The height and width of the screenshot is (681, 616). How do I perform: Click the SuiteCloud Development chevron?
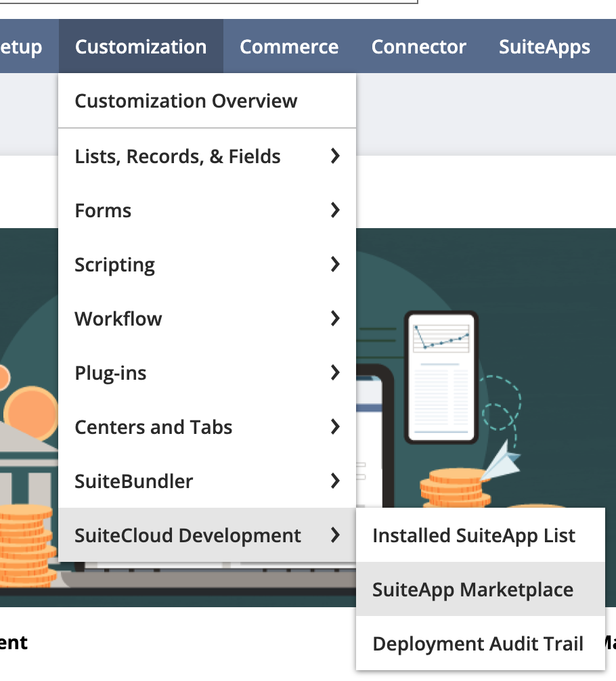tap(335, 535)
